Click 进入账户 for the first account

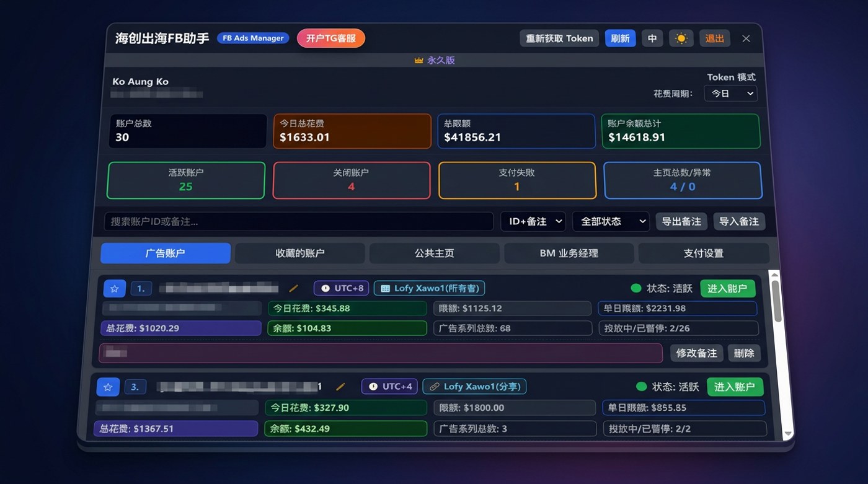(727, 289)
